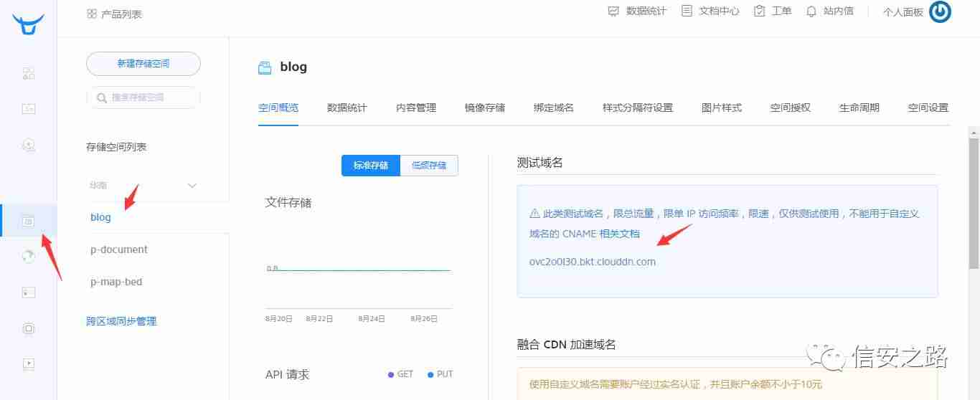
Task: Click the 新建存储空间 button
Action: [x=143, y=64]
